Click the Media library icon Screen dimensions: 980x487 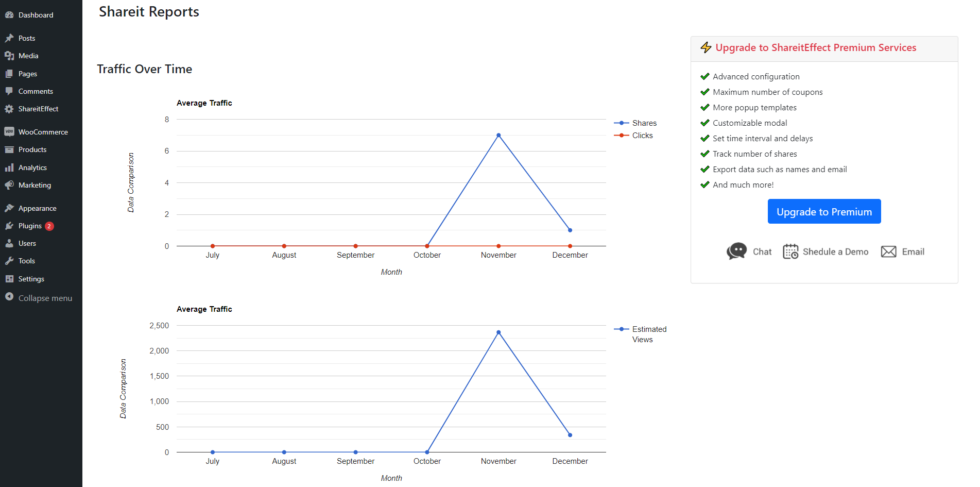9,56
